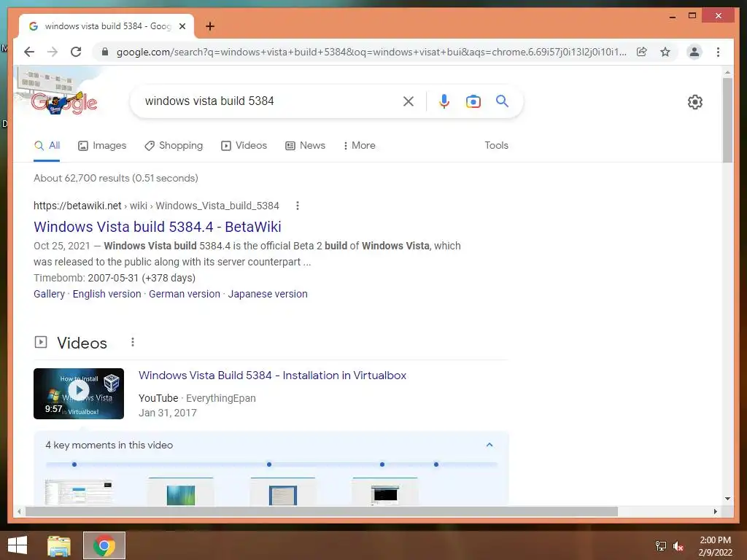Switch to Images results tab
747x560 pixels.
(x=102, y=146)
